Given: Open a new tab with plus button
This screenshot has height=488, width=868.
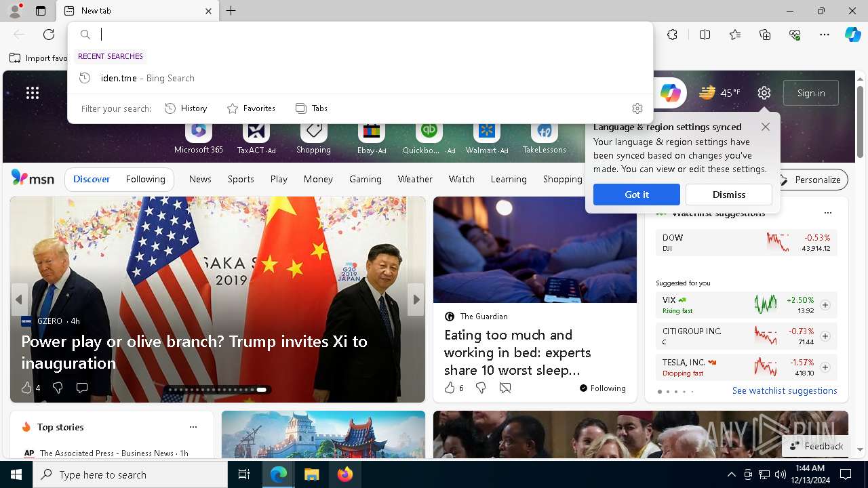Looking at the screenshot, I should (231, 11).
